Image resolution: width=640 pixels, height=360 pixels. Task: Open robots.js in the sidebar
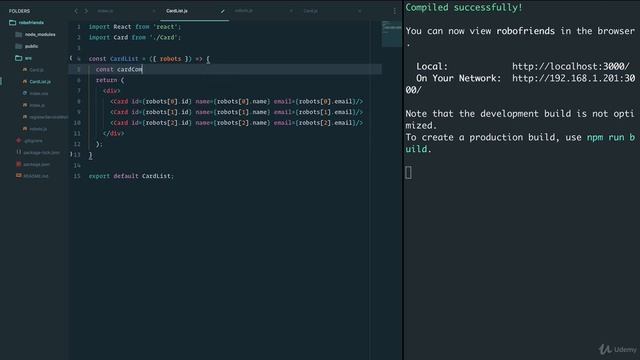(x=38, y=129)
